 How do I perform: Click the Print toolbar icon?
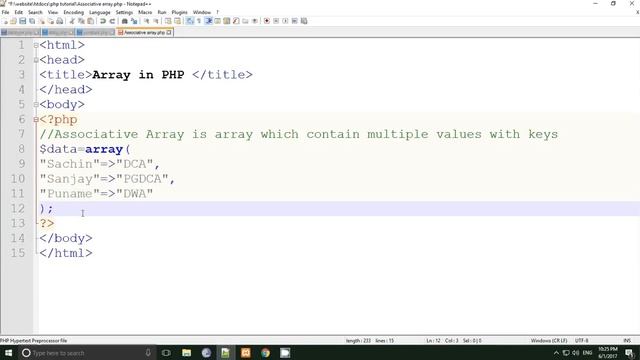click(60, 21)
